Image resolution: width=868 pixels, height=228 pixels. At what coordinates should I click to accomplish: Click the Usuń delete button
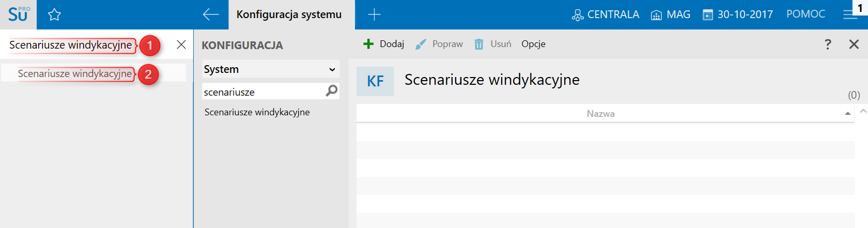[x=493, y=44]
